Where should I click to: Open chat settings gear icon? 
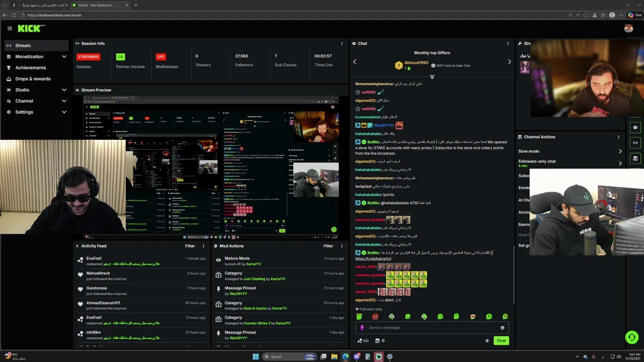(487, 341)
